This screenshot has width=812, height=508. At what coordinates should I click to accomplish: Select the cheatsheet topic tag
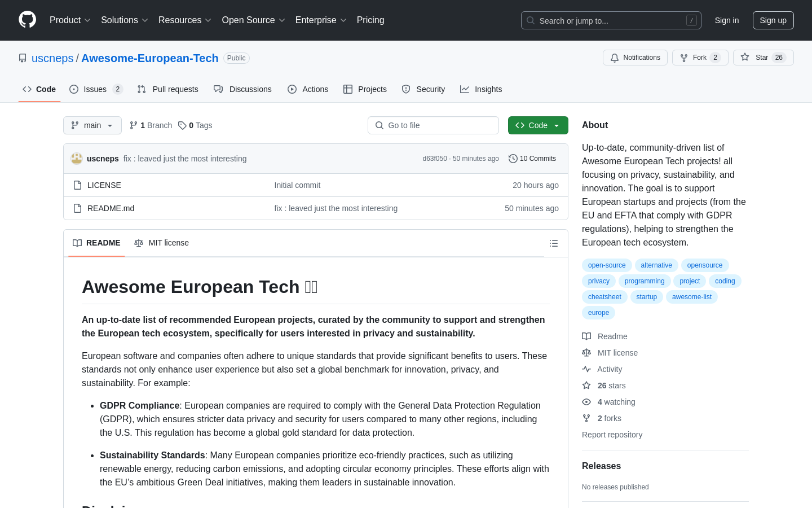[604, 297]
